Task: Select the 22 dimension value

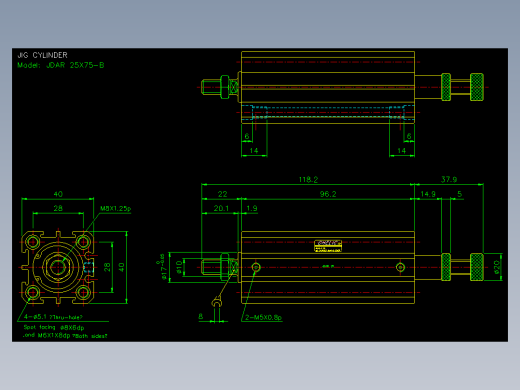Action: coord(222,194)
